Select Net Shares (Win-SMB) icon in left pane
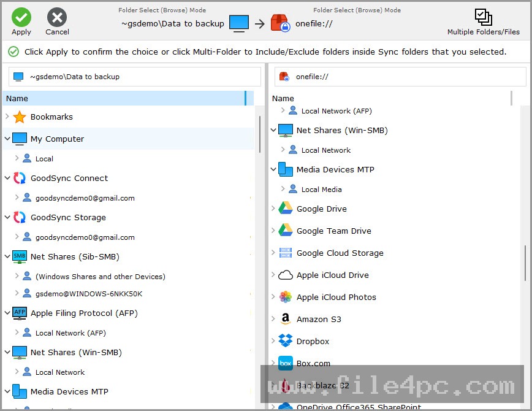Screen dimensions: 532x411 pyautogui.click(x=20, y=353)
